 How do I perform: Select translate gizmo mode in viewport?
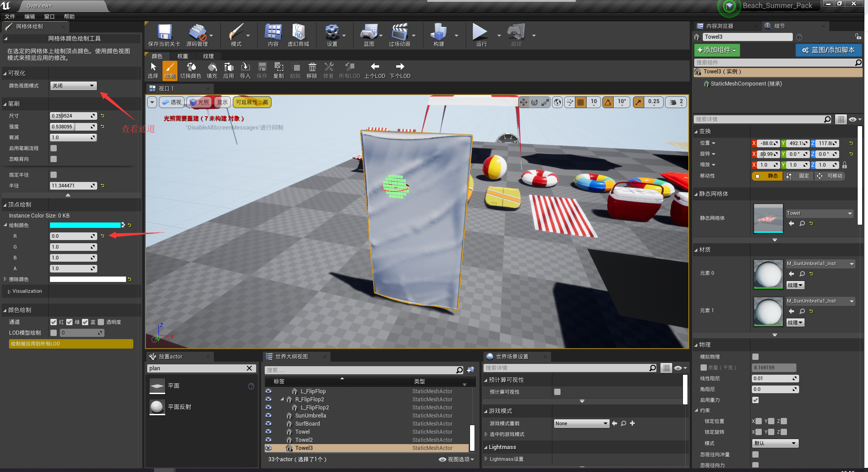(x=523, y=102)
